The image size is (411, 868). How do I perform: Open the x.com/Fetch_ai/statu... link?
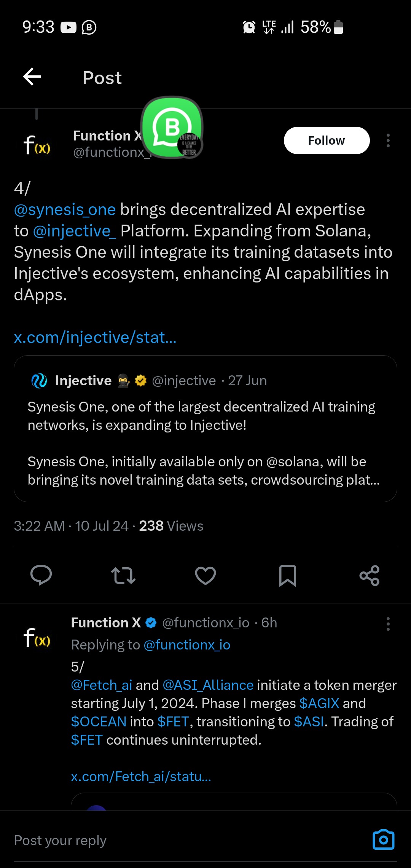pyautogui.click(x=141, y=776)
